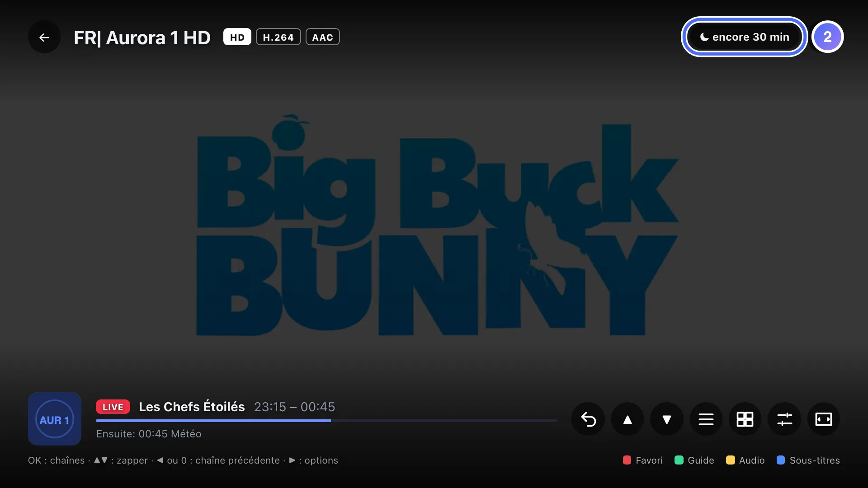
Task: Click the channel title 'FR| Aurora 1 HD'
Action: pos(142,38)
